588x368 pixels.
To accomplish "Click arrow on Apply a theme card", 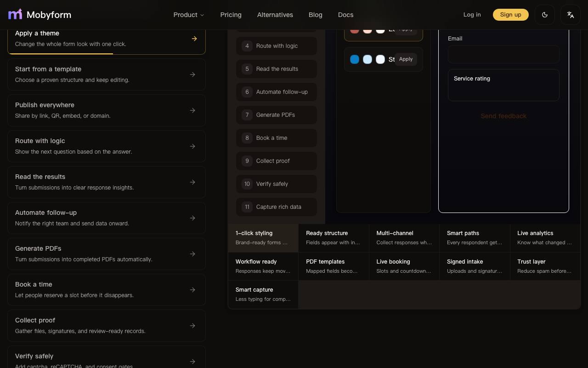I will pyautogui.click(x=194, y=39).
